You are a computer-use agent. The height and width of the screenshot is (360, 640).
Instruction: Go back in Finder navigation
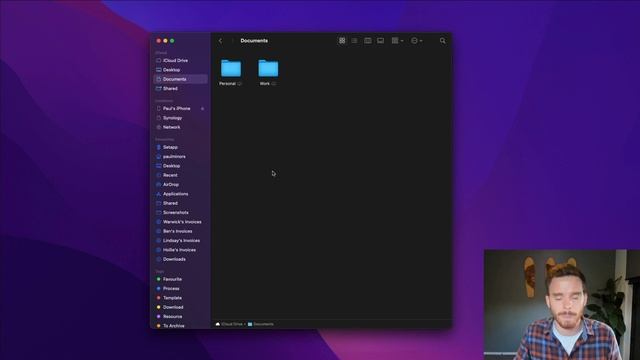(220, 41)
